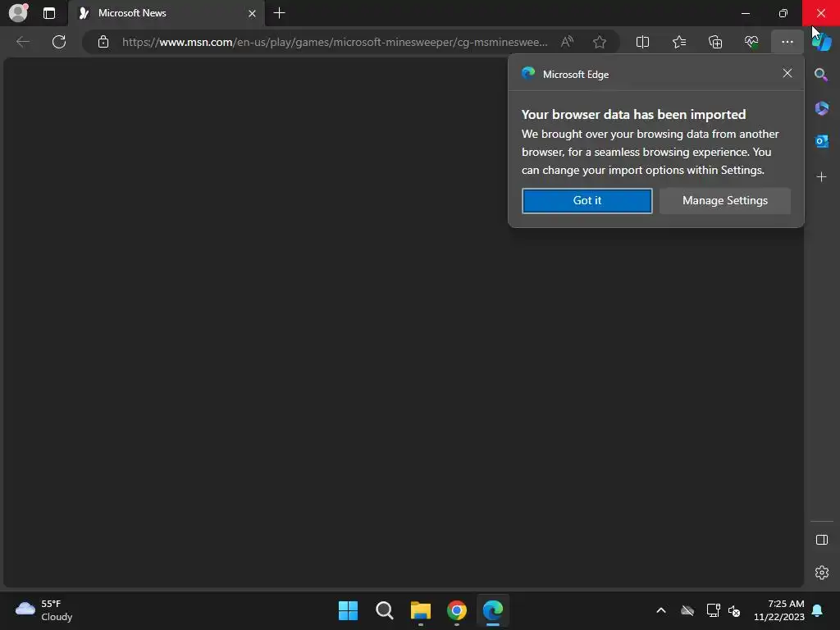Open Windows taskbar Search

pyautogui.click(x=384, y=610)
